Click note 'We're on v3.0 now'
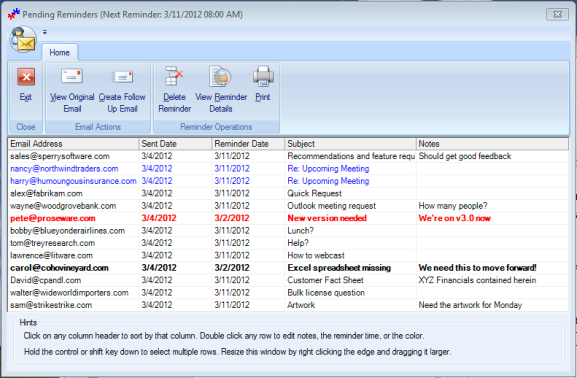The image size is (577, 378). pyautogui.click(x=454, y=218)
